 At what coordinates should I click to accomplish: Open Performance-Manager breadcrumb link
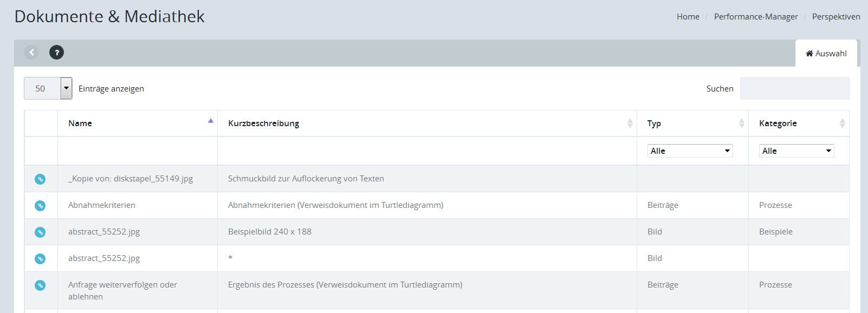coord(755,17)
